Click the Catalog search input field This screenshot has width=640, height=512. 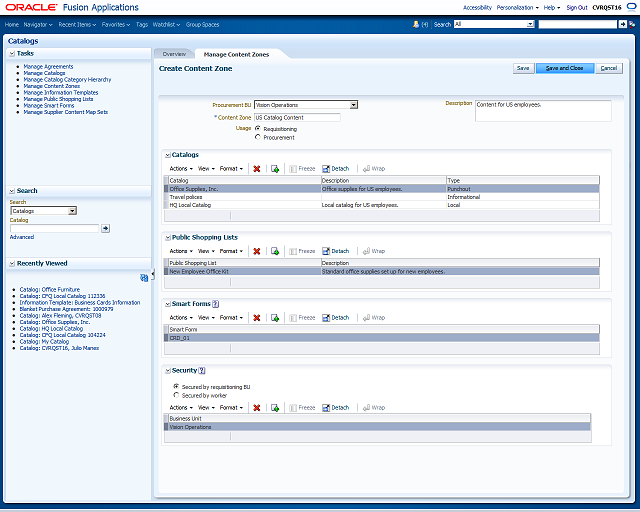point(54,229)
